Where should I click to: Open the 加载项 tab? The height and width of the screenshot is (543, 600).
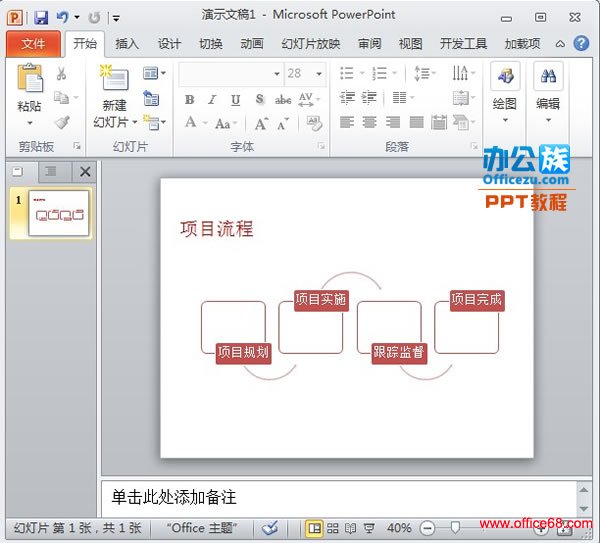point(522,44)
